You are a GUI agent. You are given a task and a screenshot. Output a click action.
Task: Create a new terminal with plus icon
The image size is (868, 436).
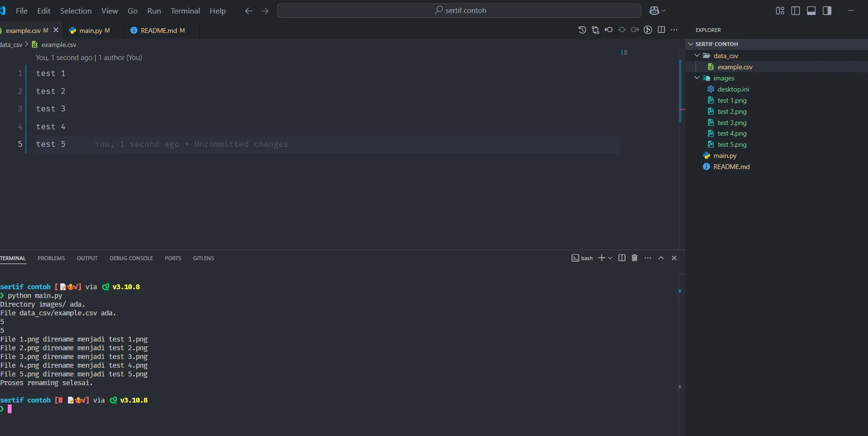point(602,258)
